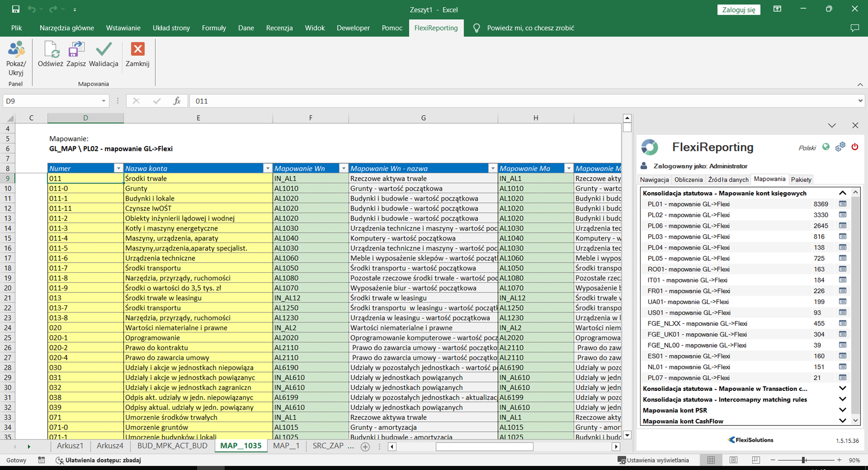The image size is (868, 470).
Task: Open table icon for PL02 mapping row
Action: point(842,215)
